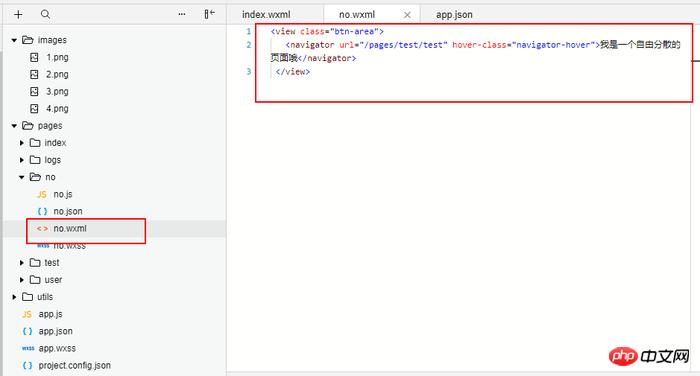The image size is (700, 376).
Task: Expand the test folder
Action: [x=21, y=263]
